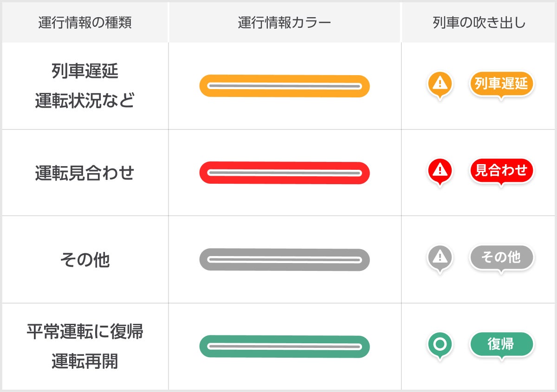Image resolution: width=557 pixels, height=392 pixels.
Task: Click the gray line color bar
Action: pyautogui.click(x=285, y=259)
